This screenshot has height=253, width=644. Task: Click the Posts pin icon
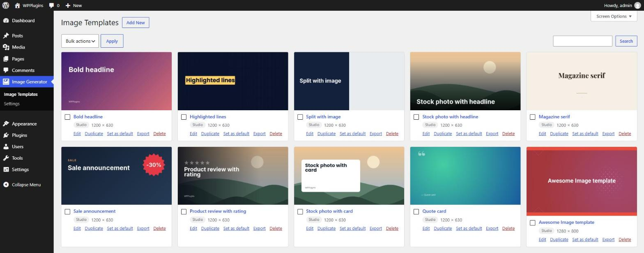click(x=6, y=36)
